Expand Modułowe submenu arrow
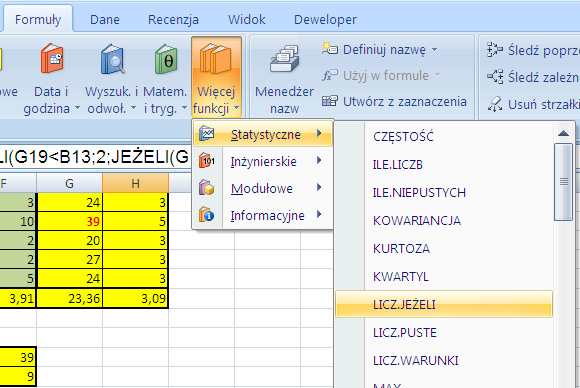The height and width of the screenshot is (388, 580). 319,188
